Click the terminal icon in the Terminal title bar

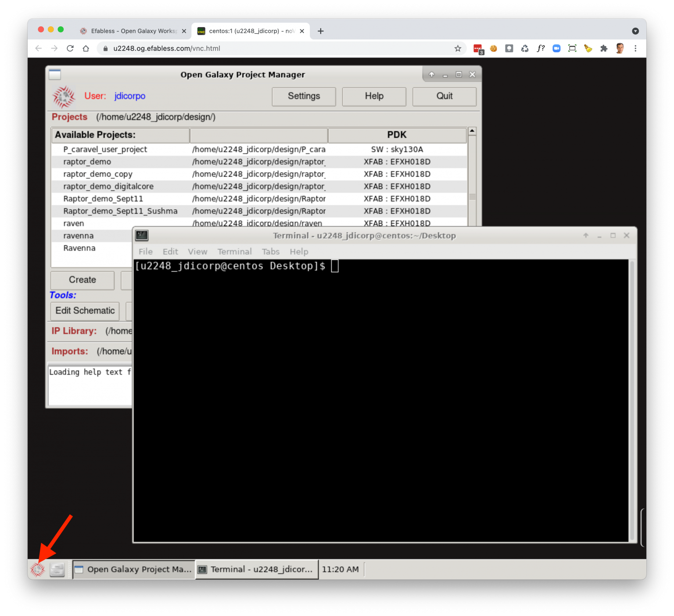(142, 236)
